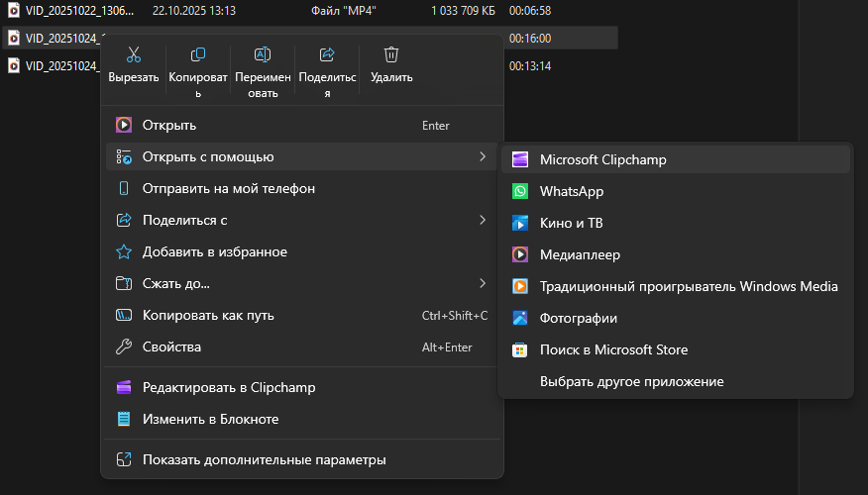
Task: Open Свойства of the file
Action: coord(301,346)
